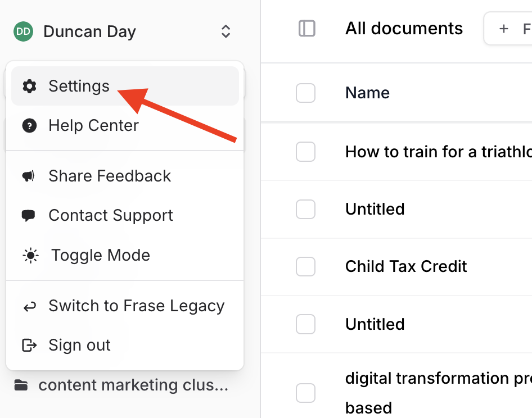Image resolution: width=532 pixels, height=418 pixels.
Task: Select Sign out in the account menu
Action: point(79,345)
